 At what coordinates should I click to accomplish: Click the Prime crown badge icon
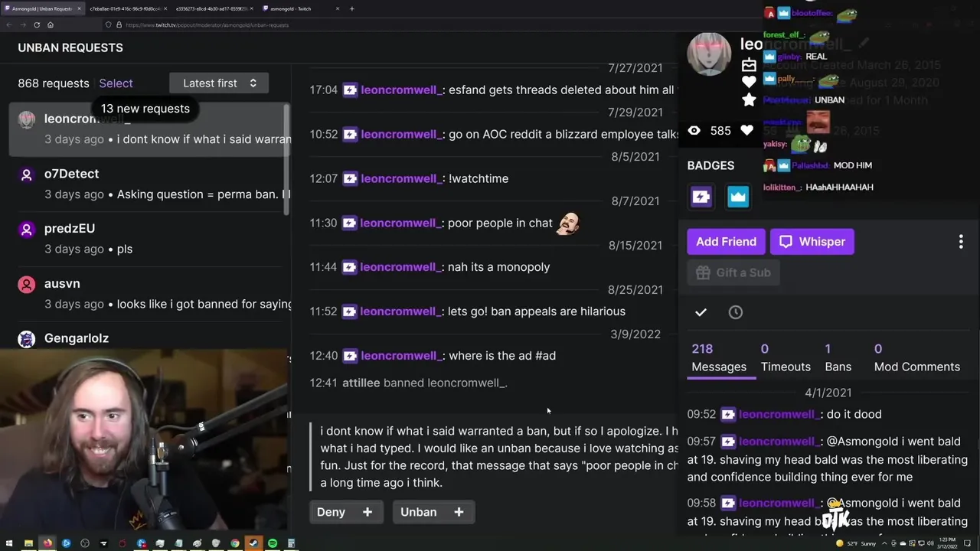(x=737, y=197)
